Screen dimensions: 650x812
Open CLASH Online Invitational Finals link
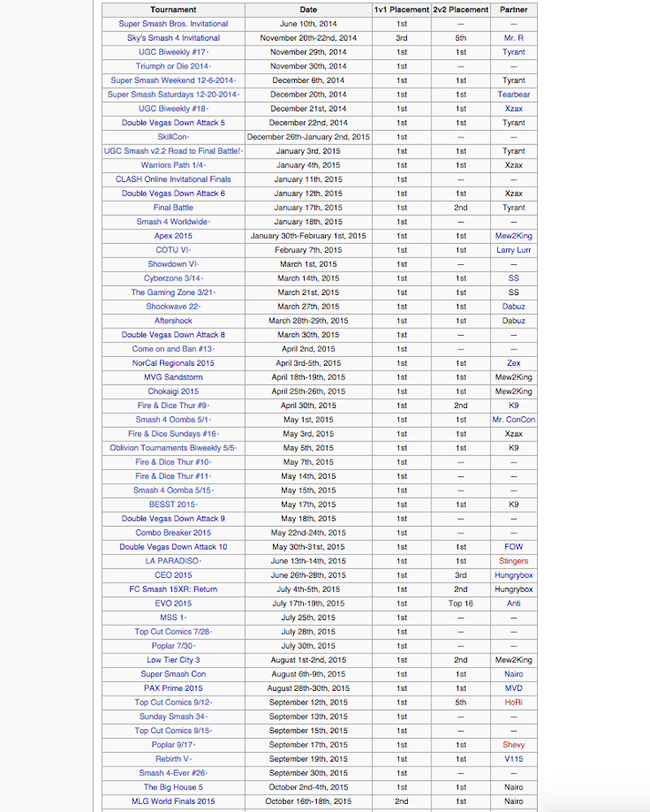pos(173,179)
